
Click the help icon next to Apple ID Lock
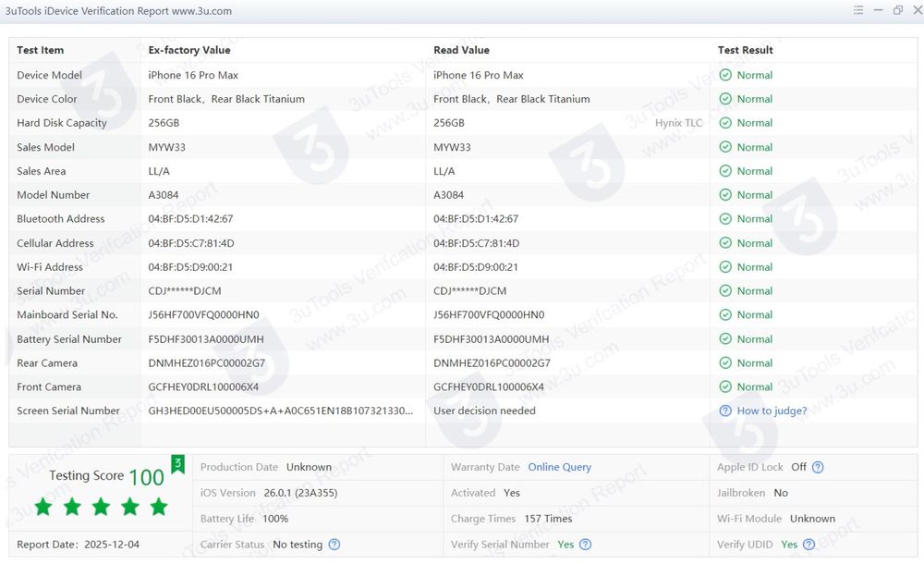(818, 467)
